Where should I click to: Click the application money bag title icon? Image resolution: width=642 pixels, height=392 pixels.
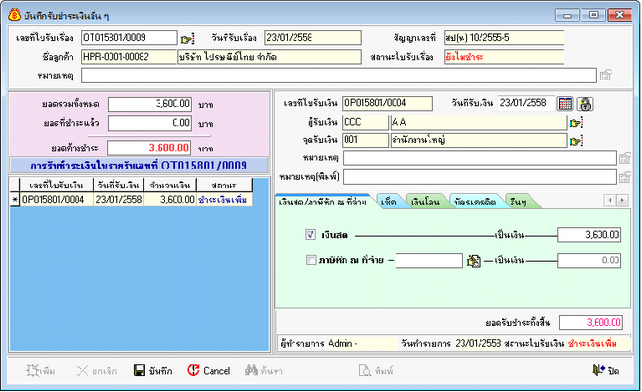pos(14,15)
